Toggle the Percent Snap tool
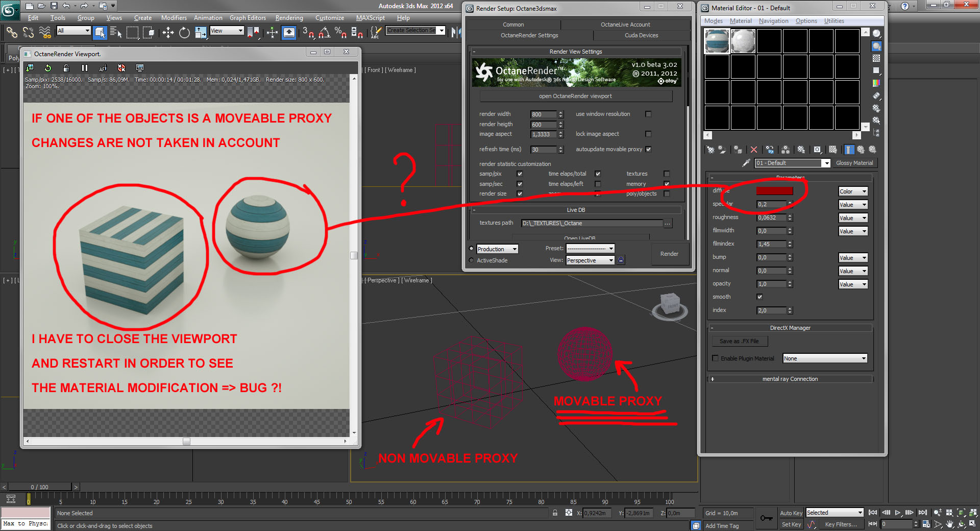980x531 pixels. [x=340, y=33]
